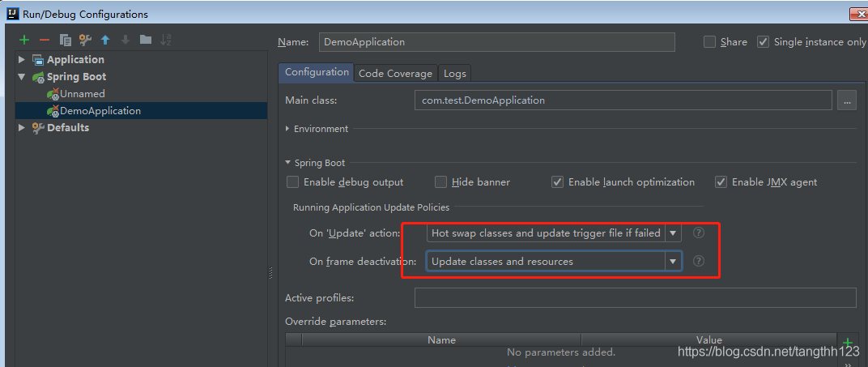Click the Active profiles input field
This screenshot has height=367, width=868.
635,298
